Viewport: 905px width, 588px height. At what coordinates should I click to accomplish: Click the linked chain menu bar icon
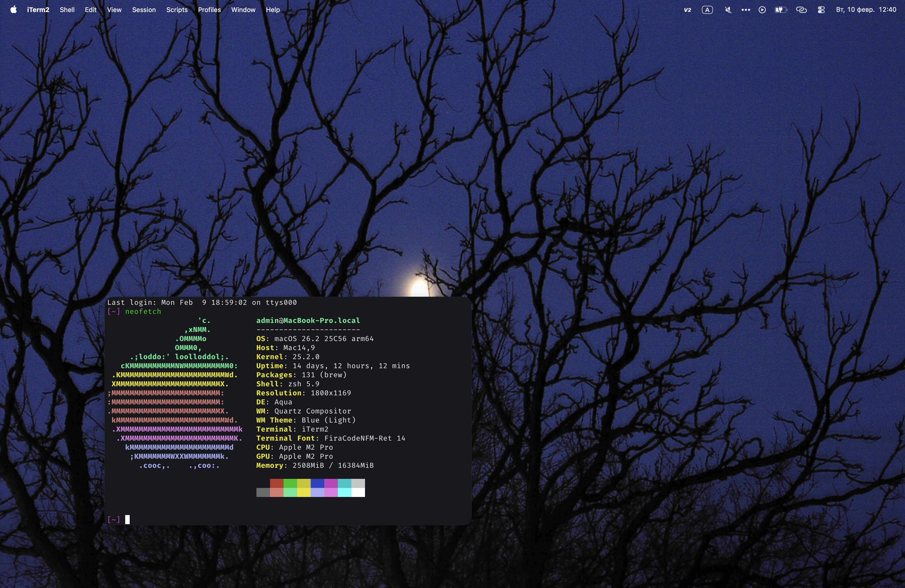coord(801,10)
